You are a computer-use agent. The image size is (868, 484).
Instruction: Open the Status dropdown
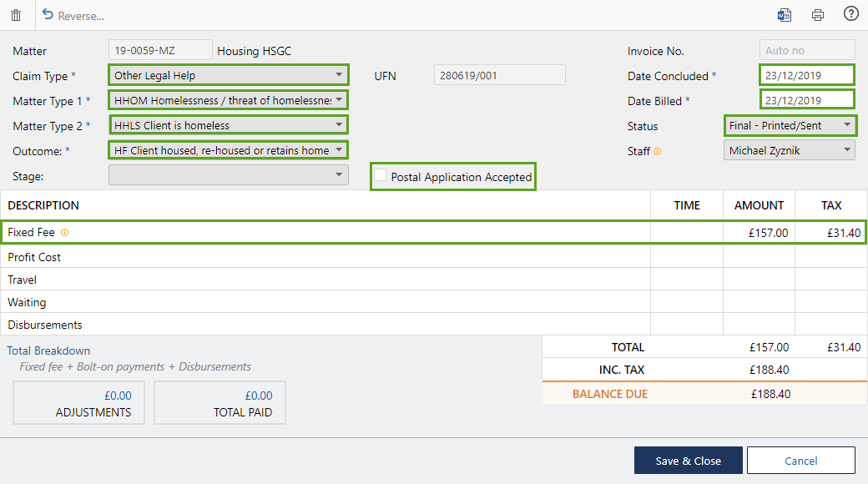point(790,125)
